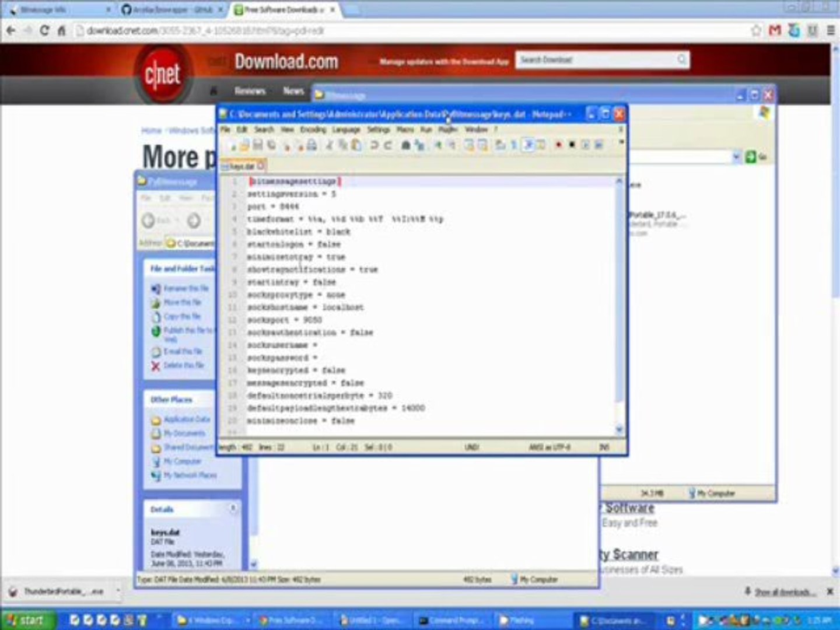840x630 pixels.
Task: Click the Save All icon in Notepad++ toolbar
Action: click(271, 145)
